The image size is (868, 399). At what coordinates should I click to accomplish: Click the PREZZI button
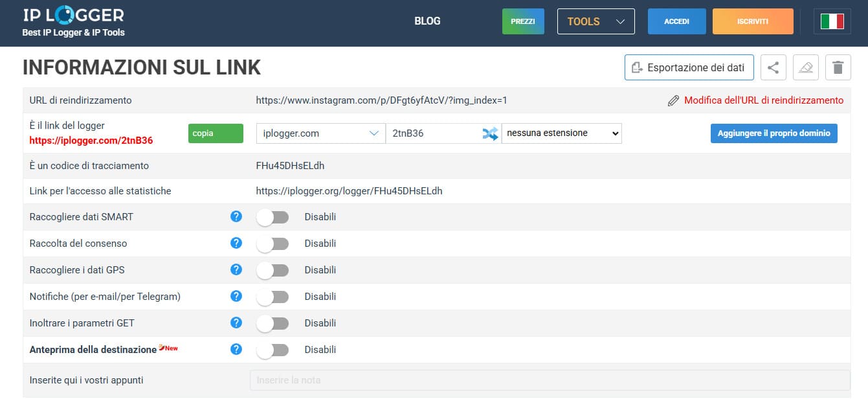(x=523, y=21)
